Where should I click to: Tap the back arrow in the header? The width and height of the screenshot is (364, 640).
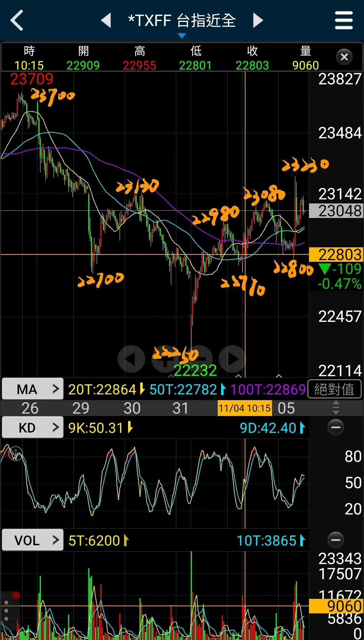point(17,20)
